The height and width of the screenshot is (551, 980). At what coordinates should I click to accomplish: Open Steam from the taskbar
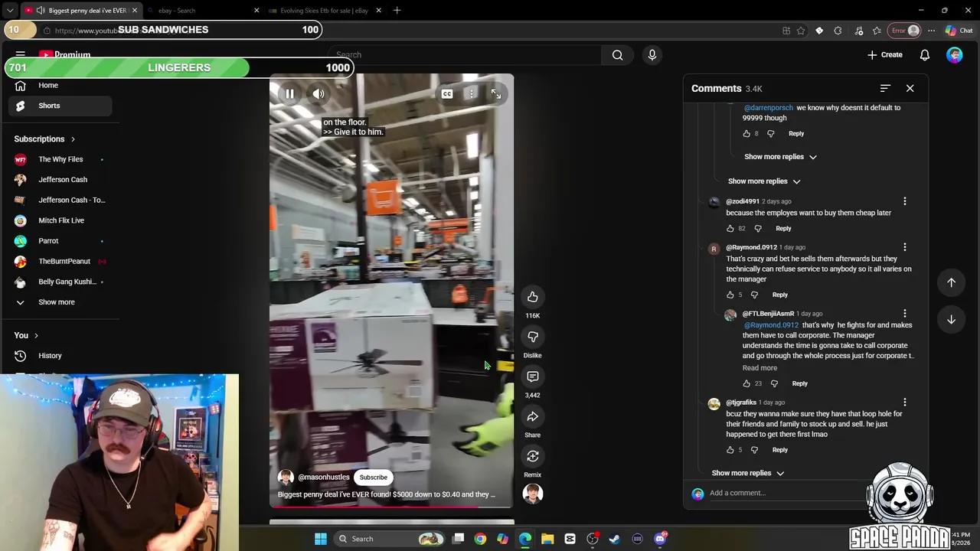coord(615,539)
